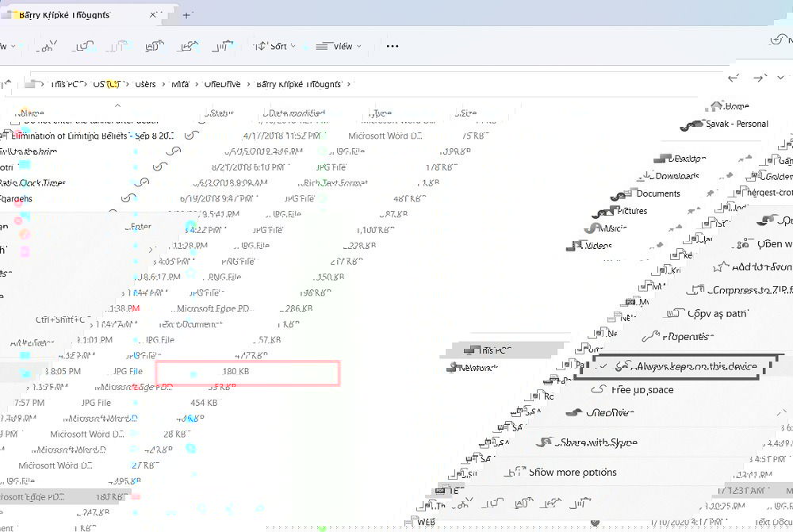Choose Compress to ZIP file in context menu
793x532 pixels.
(741, 290)
